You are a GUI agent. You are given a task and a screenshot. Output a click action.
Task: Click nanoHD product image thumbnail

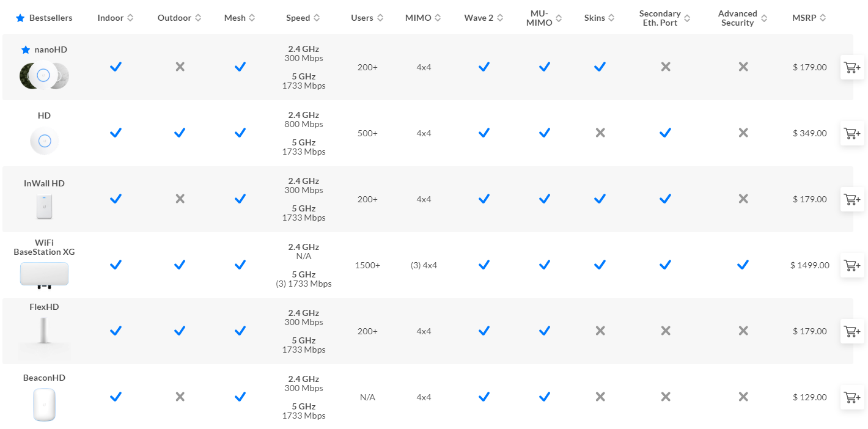click(43, 76)
